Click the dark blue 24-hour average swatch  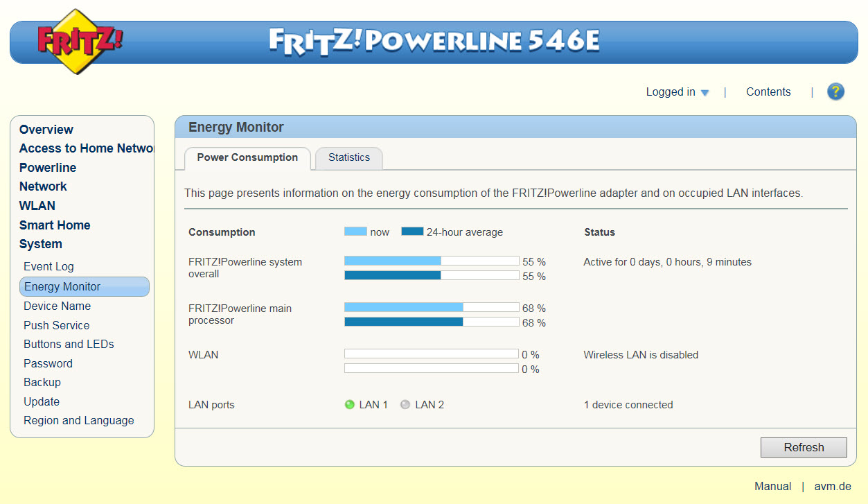[x=412, y=232]
